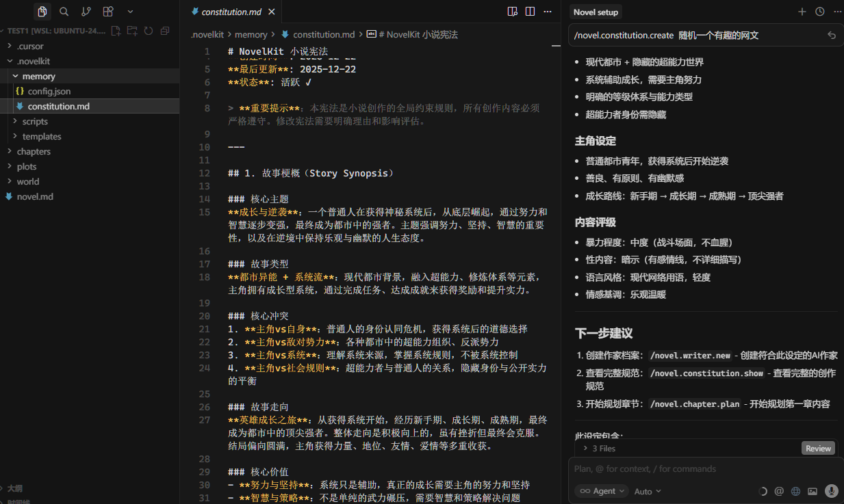Click the 核心冲突 heading on line 20
Image resolution: width=844 pixels, height=504 pixels.
[x=258, y=316]
